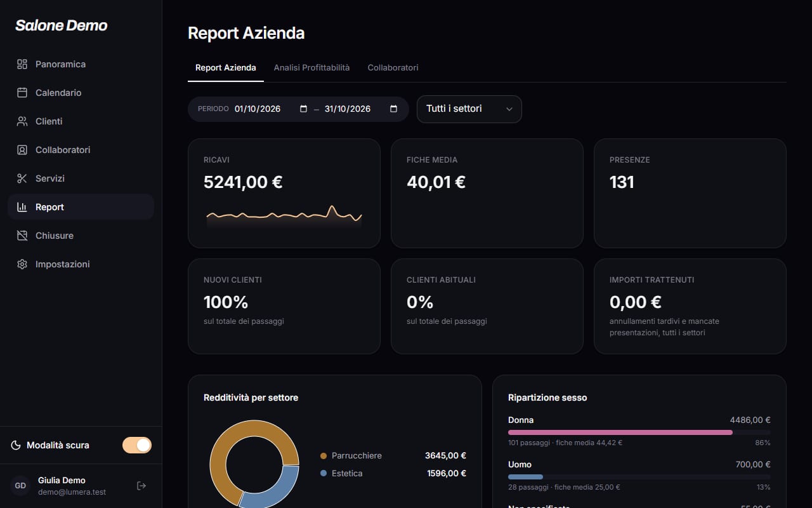Click the Ricavi sparkline chart

(284, 216)
